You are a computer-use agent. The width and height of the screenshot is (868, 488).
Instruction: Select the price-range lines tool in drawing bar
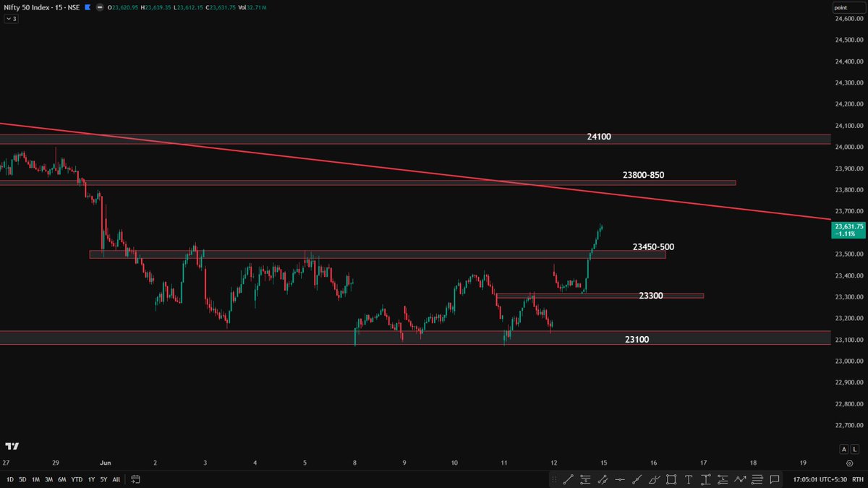(585, 479)
